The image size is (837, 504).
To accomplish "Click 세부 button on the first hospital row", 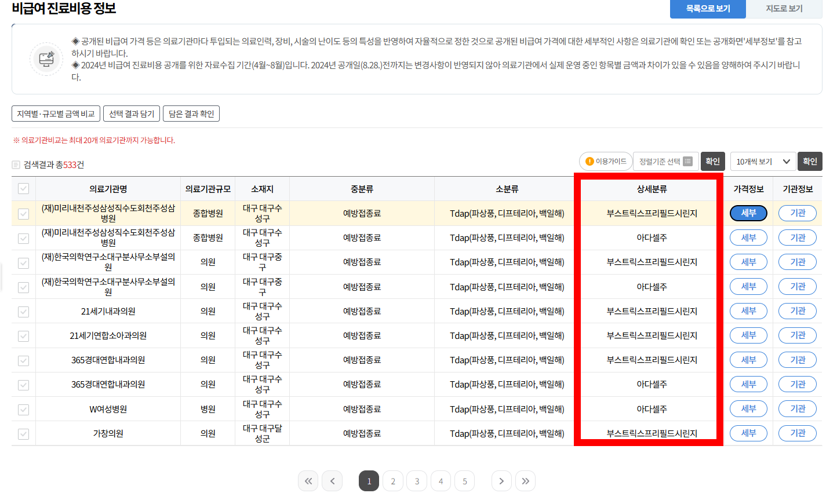I will click(x=748, y=213).
